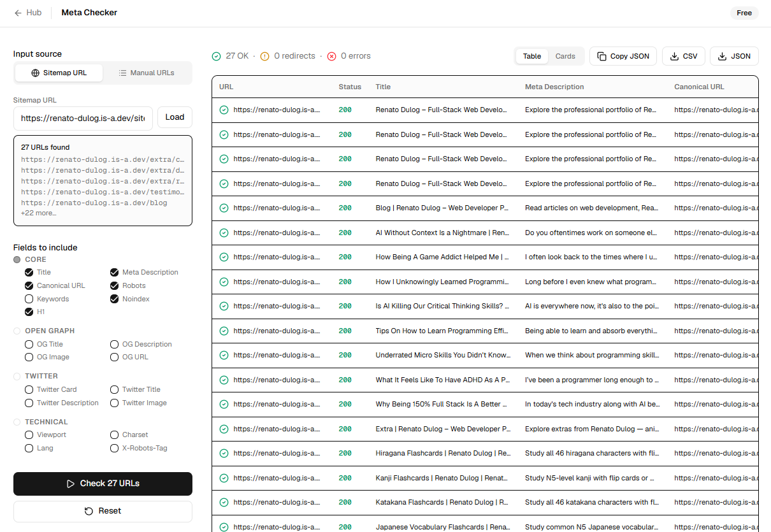Go back to Hub via arrow icon
771x532 pixels.
pos(18,13)
